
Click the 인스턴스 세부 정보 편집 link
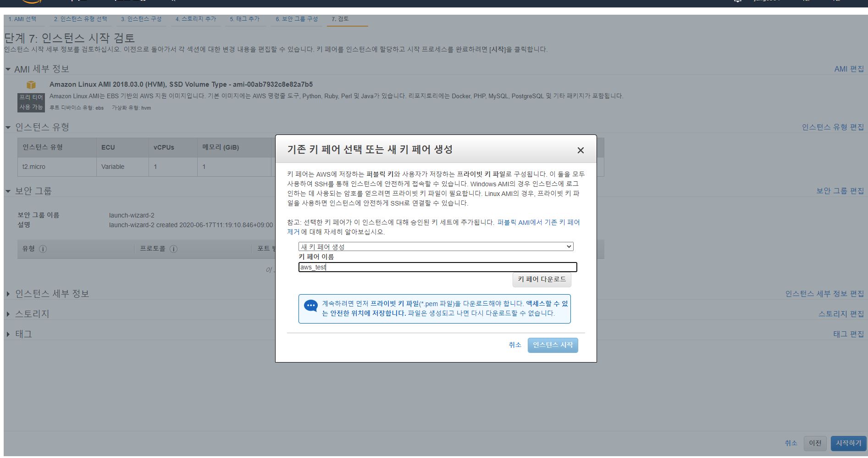point(824,294)
